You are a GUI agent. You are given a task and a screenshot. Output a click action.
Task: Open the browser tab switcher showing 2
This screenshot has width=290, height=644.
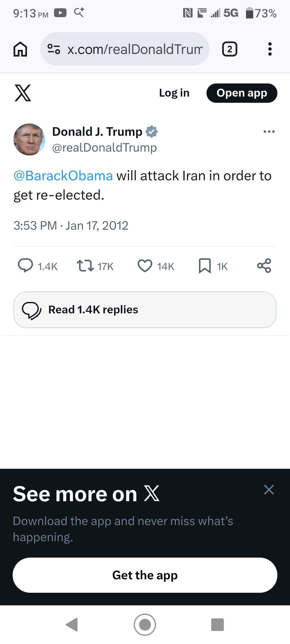[230, 49]
